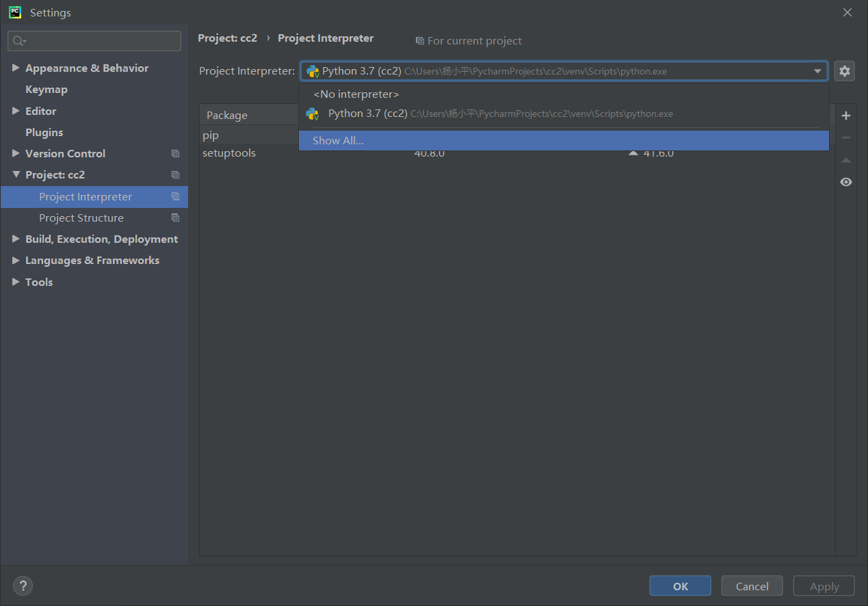Click setuptools version 40.8.0 cell
Image resolution: width=868 pixels, height=606 pixels.
point(430,153)
